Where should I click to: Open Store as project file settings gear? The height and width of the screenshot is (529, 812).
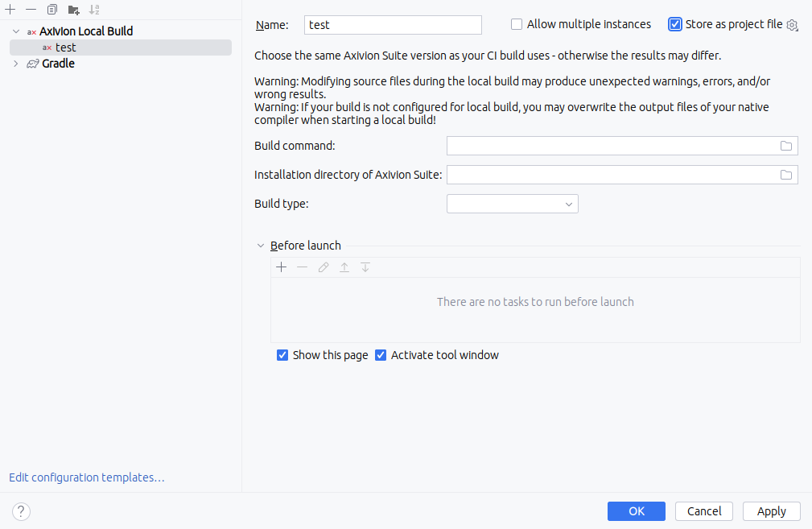pos(792,25)
